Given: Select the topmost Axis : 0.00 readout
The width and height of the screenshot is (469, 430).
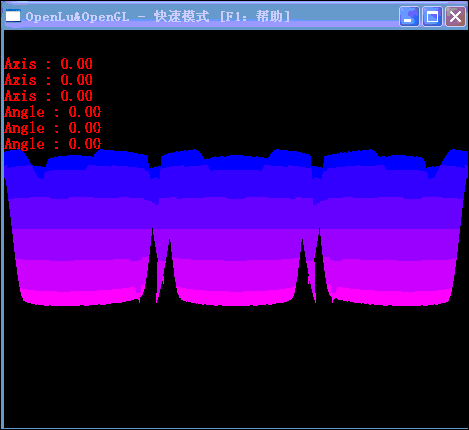Looking at the screenshot, I should [48, 64].
